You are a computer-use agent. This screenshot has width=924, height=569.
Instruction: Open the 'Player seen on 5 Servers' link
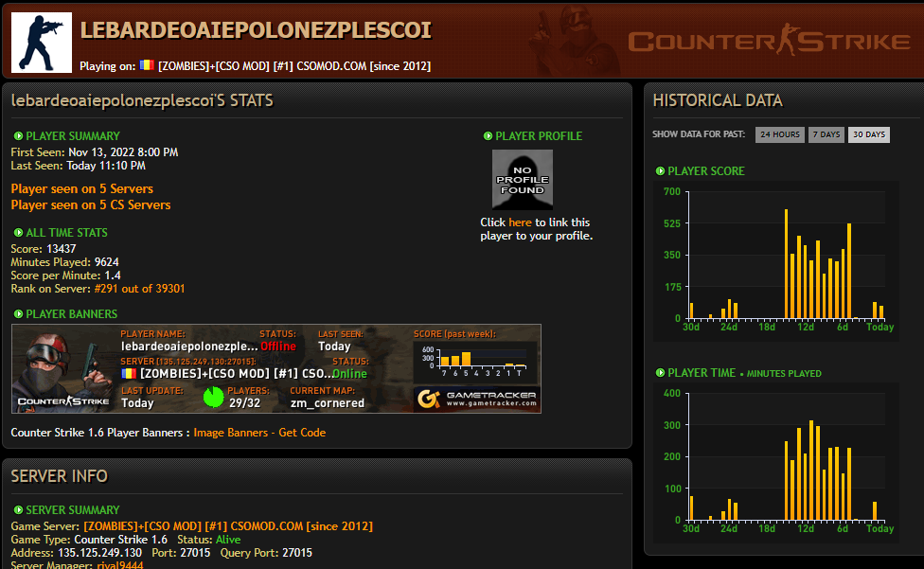point(81,188)
